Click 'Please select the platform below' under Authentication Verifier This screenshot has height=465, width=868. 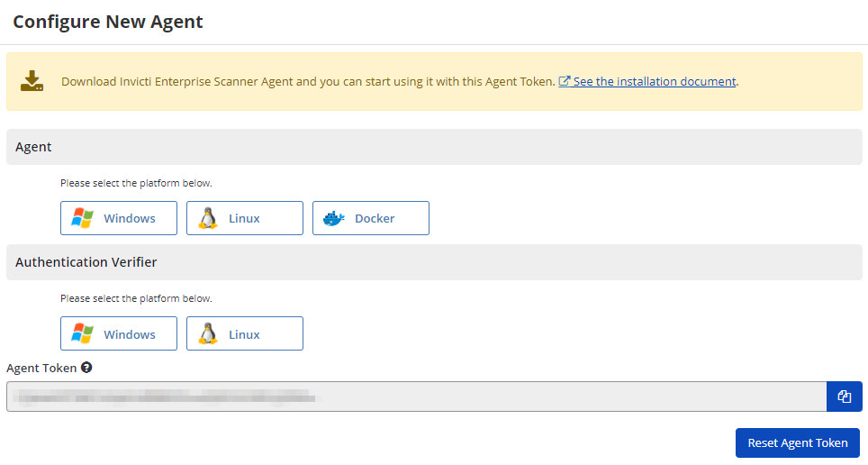136,298
